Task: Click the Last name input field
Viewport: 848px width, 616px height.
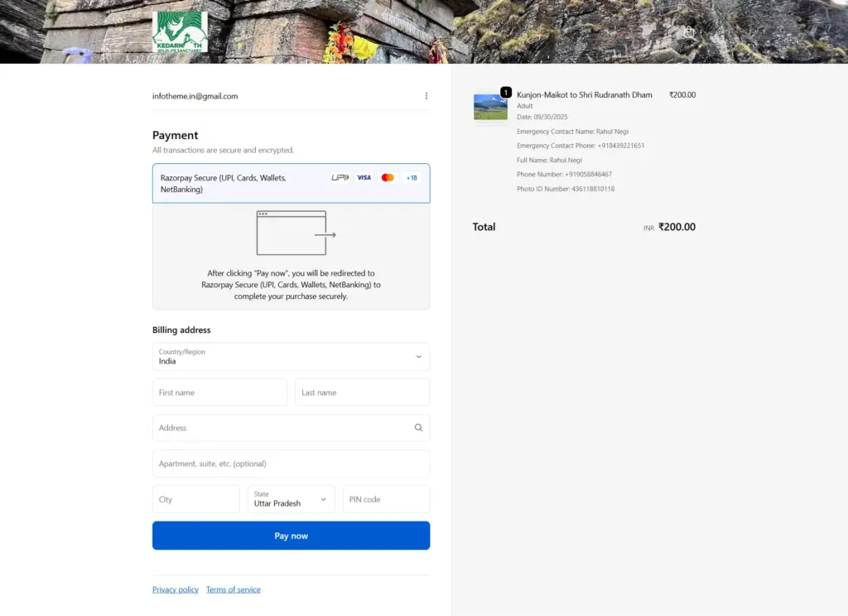Action: [362, 392]
